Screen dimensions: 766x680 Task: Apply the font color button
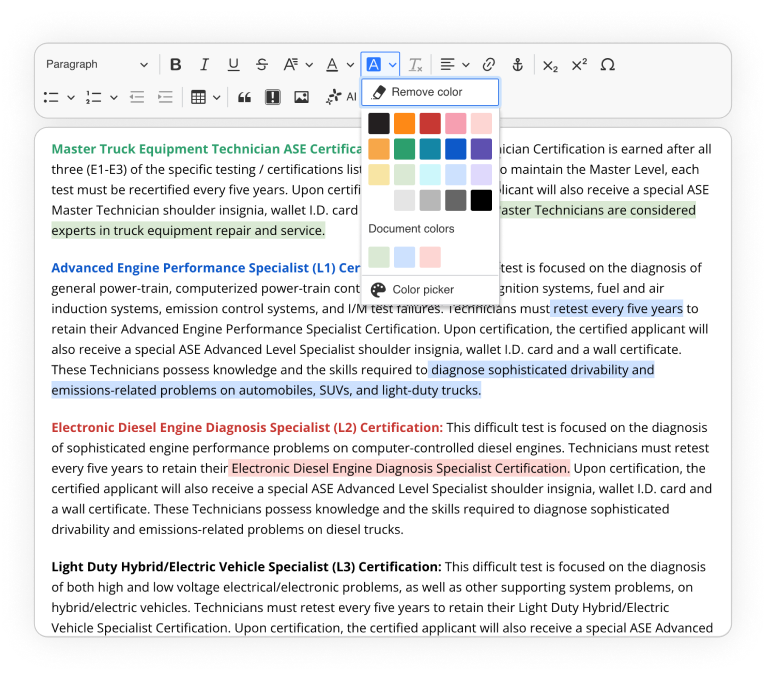pos(332,64)
